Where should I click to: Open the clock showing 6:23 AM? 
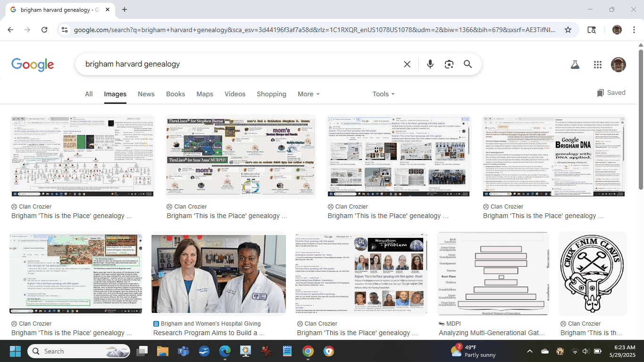coord(622,351)
